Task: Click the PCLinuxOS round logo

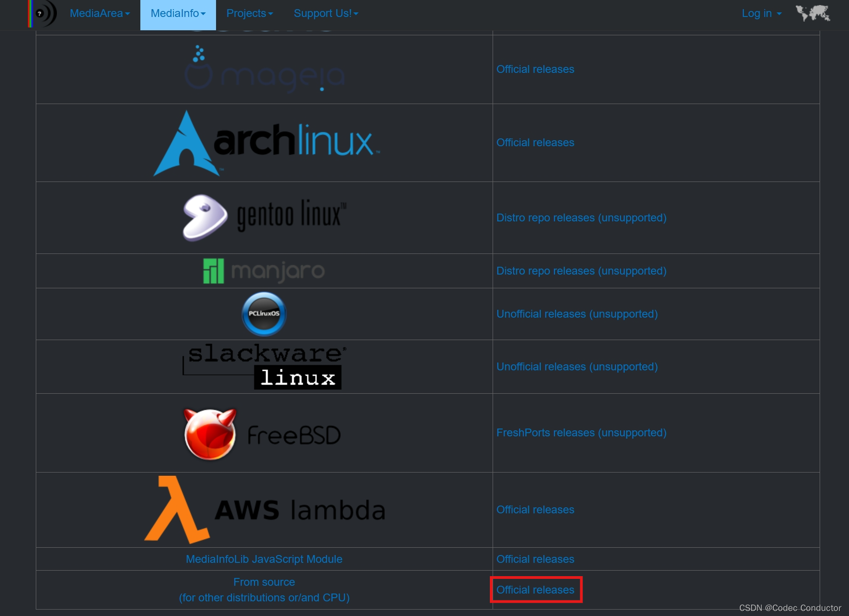Action: point(264,314)
